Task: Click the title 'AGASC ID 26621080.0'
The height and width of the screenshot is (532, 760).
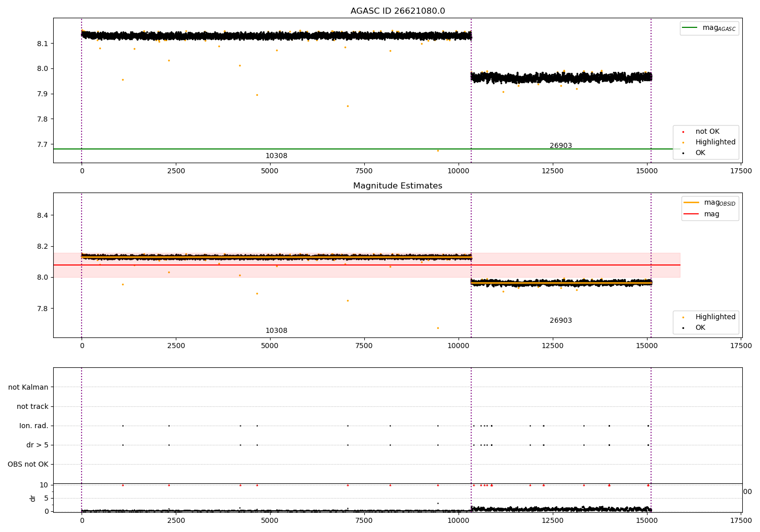Action: [x=398, y=11]
